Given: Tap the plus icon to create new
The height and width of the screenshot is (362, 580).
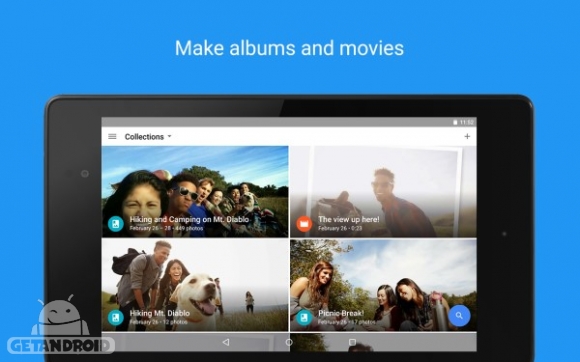Looking at the screenshot, I should pos(467,136).
